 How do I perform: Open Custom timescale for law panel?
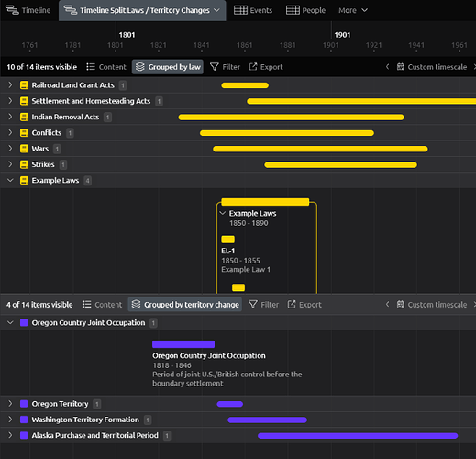[432, 67]
